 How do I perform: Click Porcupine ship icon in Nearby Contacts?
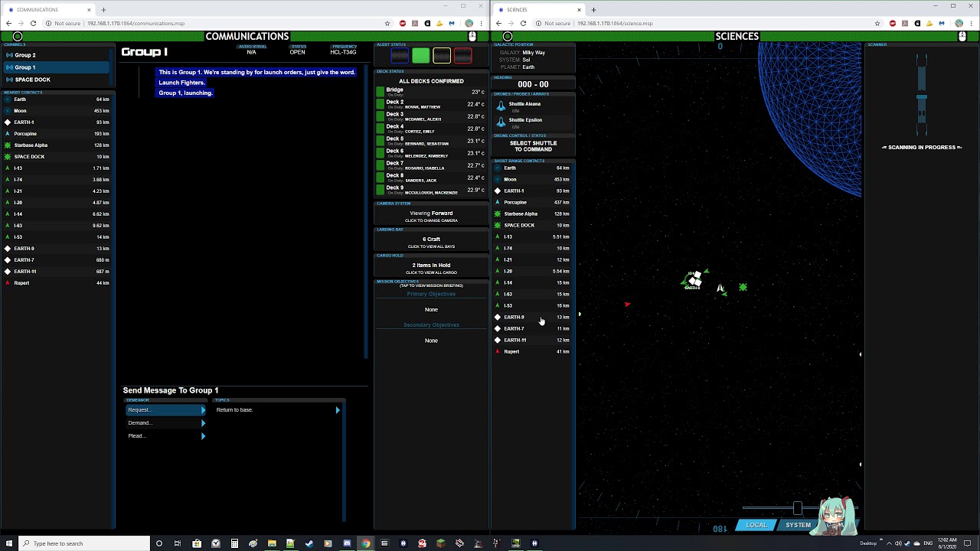click(x=8, y=134)
